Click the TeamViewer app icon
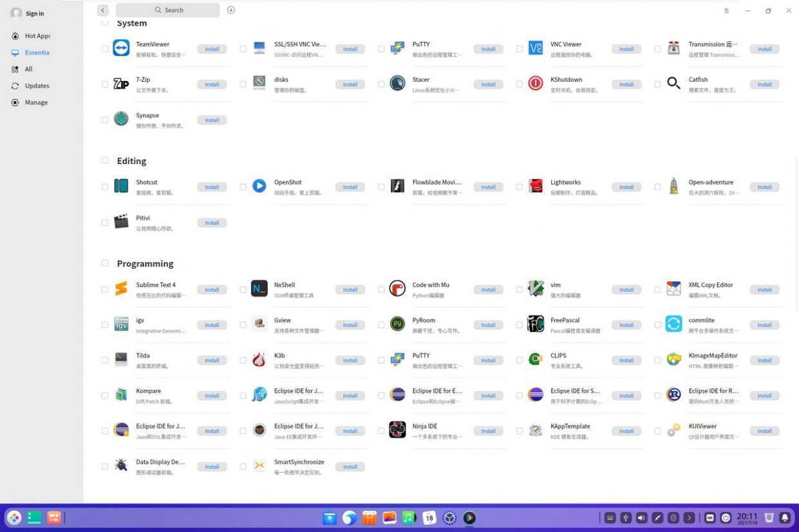Image resolution: width=799 pixels, height=532 pixels. (121, 48)
